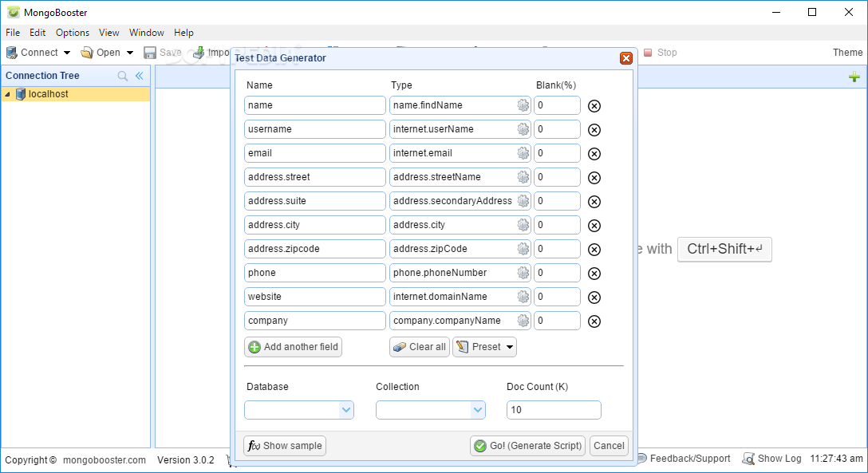868x473 pixels.
Task: Open the Options menu
Action: (x=73, y=33)
